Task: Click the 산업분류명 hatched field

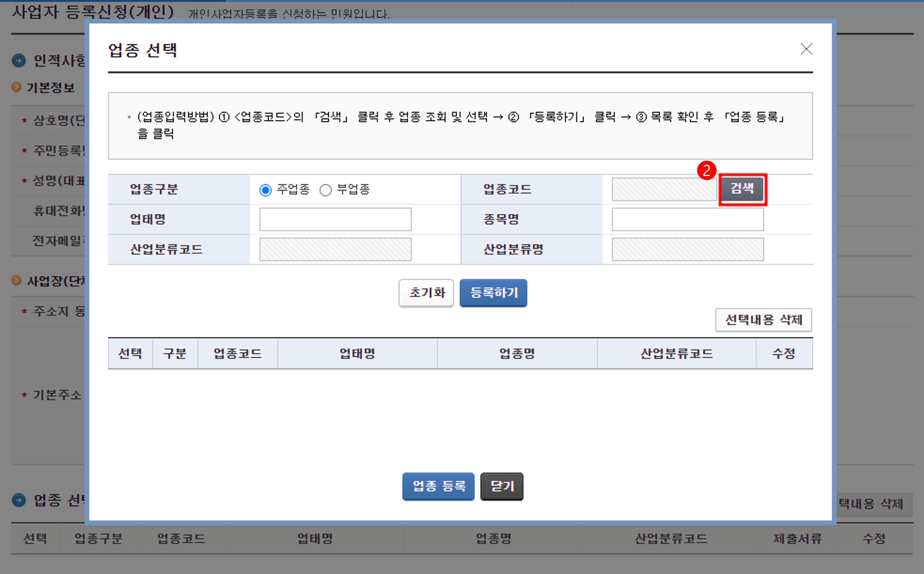Action: (688, 249)
